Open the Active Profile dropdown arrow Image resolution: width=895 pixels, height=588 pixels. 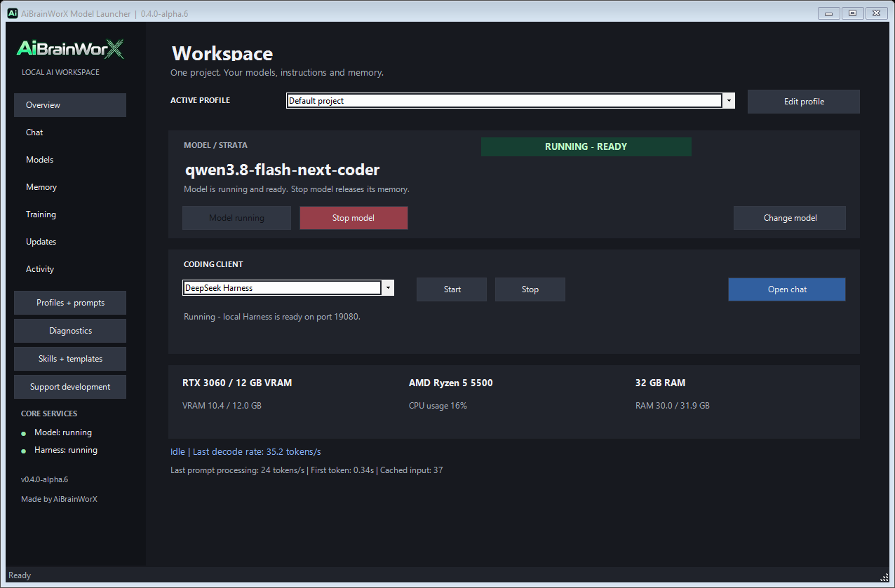pyautogui.click(x=729, y=101)
